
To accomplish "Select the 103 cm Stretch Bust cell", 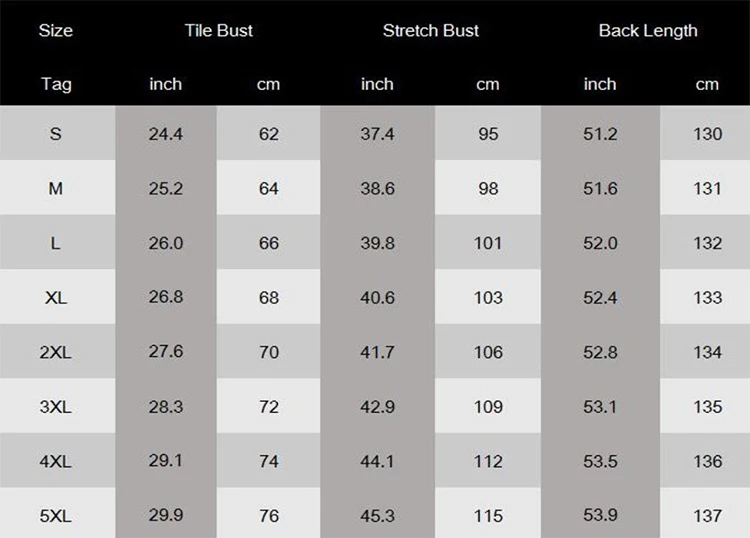I will click(x=488, y=298).
